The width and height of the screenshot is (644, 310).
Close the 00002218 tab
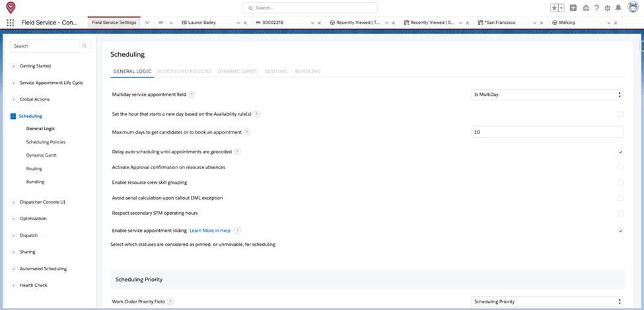point(319,23)
